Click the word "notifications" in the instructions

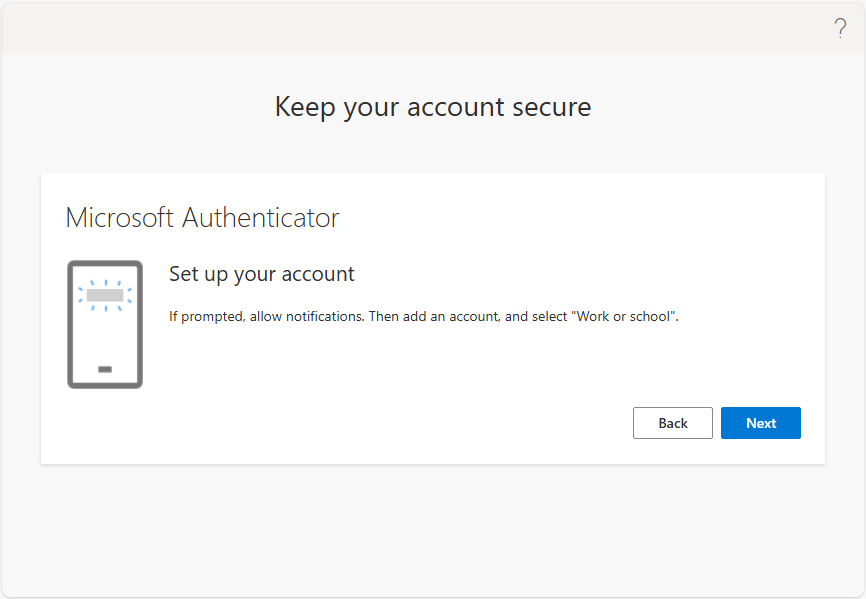325,316
